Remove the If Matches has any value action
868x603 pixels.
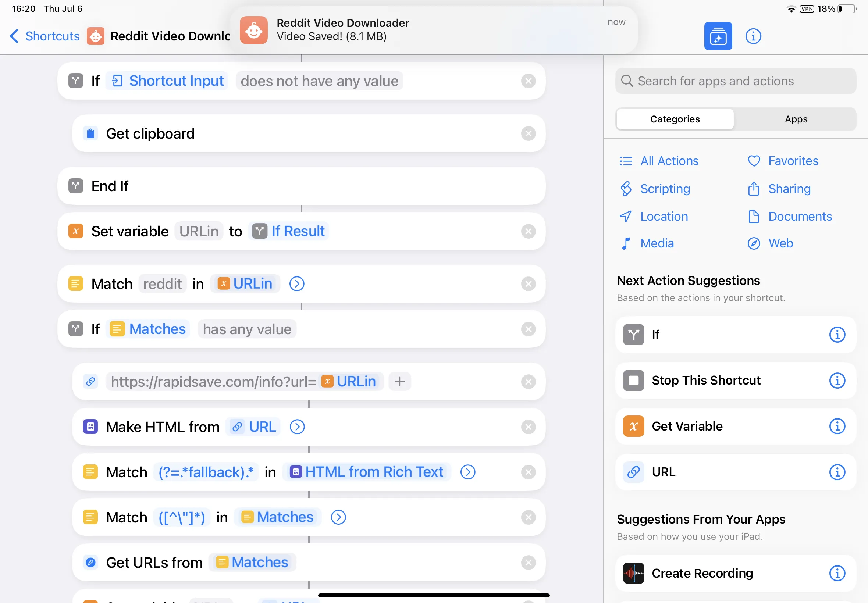pos(528,329)
